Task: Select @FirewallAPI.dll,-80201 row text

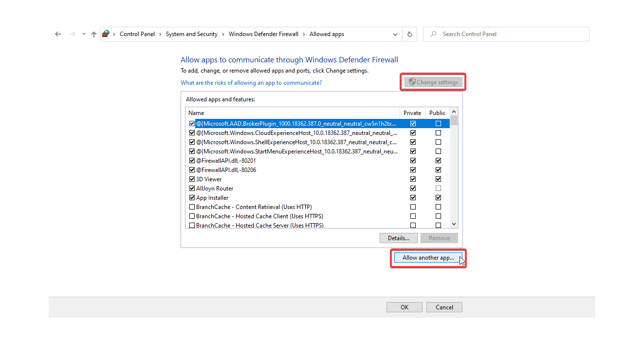Action: 226,161
